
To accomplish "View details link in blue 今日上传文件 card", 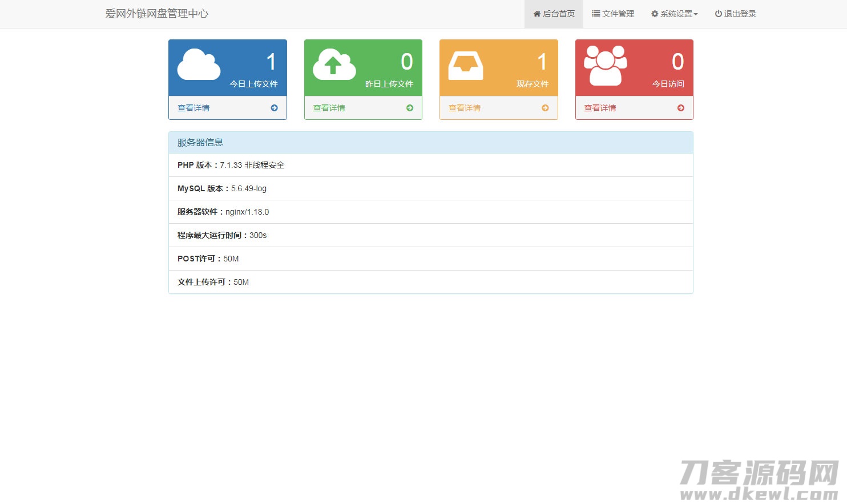I will pyautogui.click(x=193, y=108).
